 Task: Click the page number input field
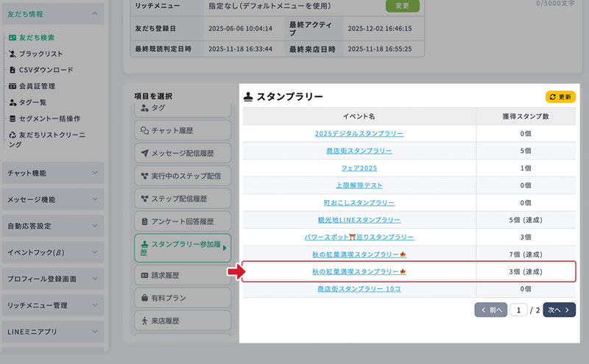click(x=519, y=310)
